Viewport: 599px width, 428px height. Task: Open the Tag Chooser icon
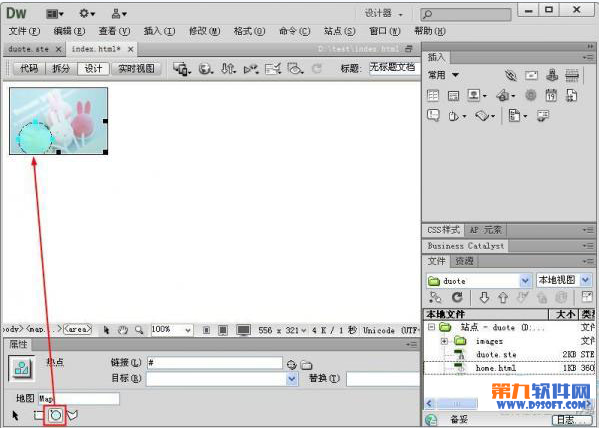point(543,115)
